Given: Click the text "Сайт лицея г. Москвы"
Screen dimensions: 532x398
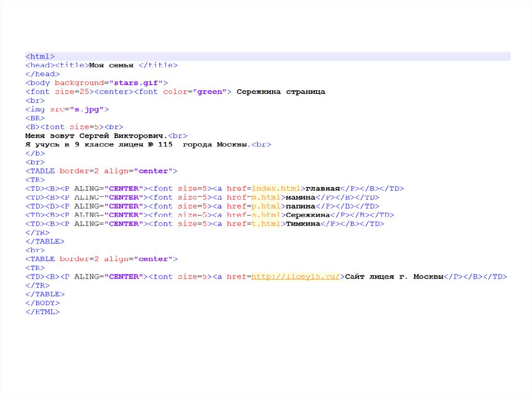Looking at the screenshot, I should click(393, 277).
